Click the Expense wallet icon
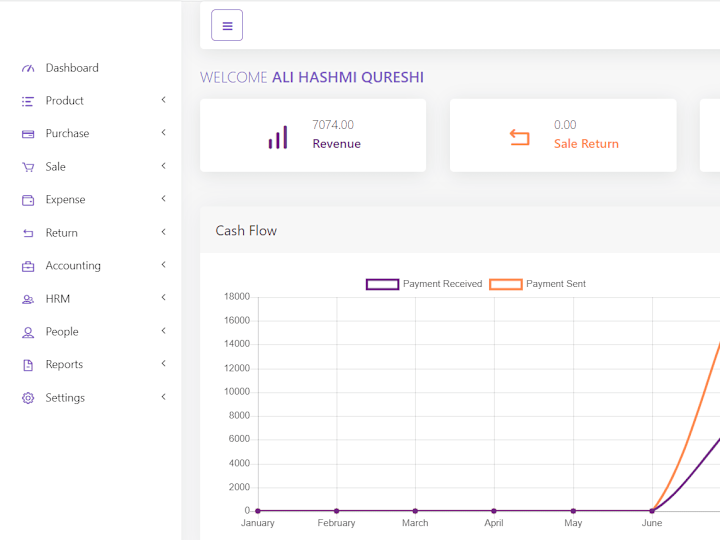Viewport: 720px width, 540px height. point(28,200)
